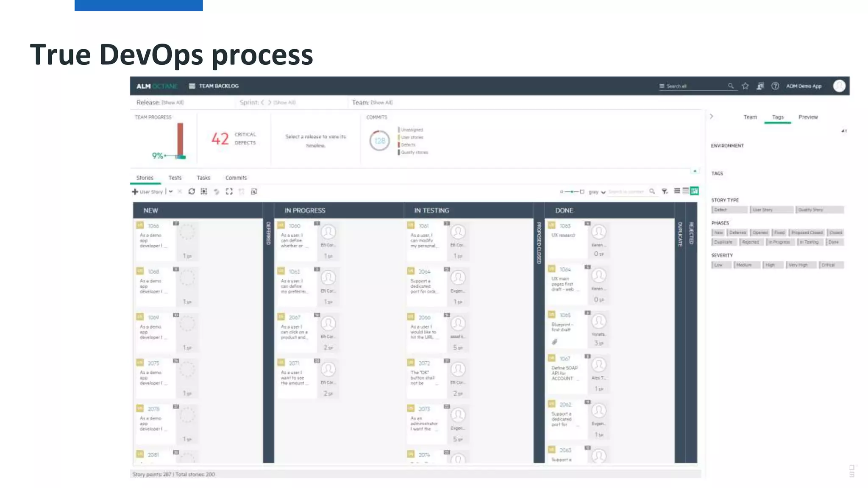Image resolution: width=868 pixels, height=488 pixels.
Task: Switch to the Commits tab
Action: click(x=236, y=178)
